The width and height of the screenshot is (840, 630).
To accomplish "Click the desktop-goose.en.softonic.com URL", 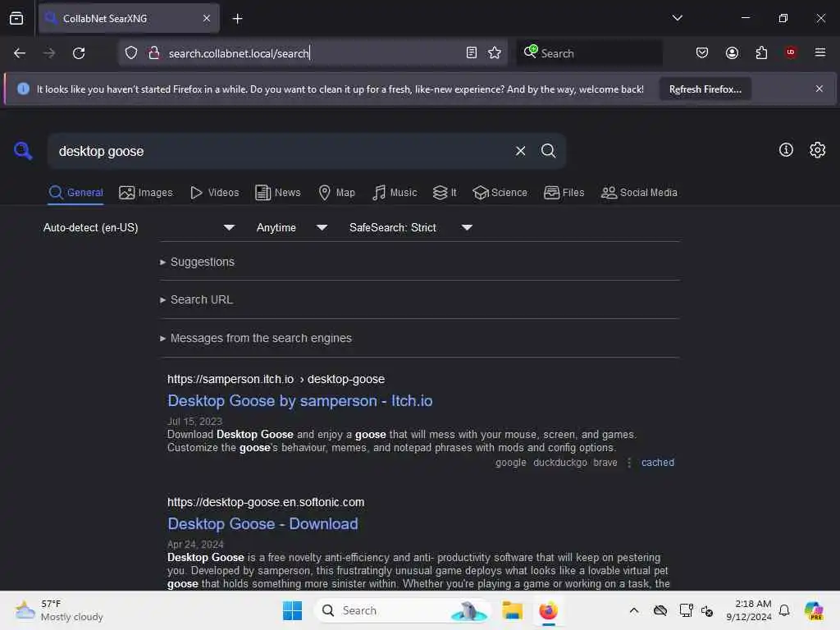I will point(266,503).
